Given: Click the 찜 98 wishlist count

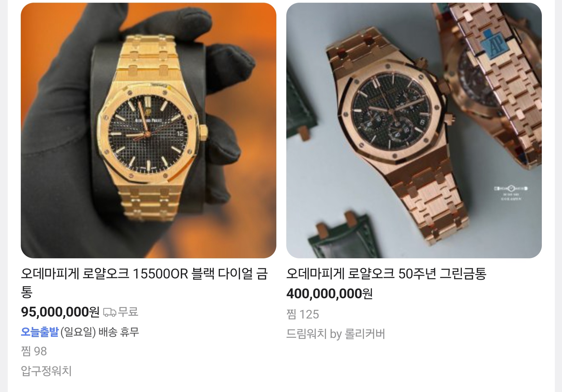Looking at the screenshot, I should click(34, 351).
